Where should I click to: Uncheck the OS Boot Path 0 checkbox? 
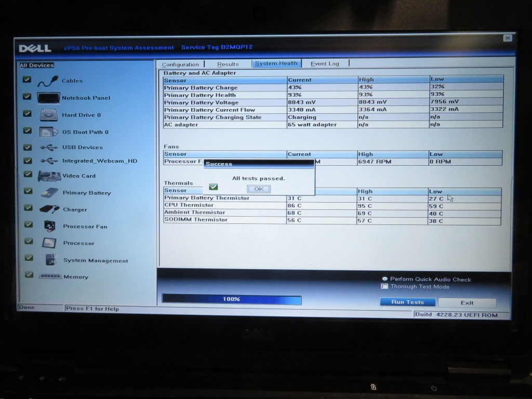[27, 130]
